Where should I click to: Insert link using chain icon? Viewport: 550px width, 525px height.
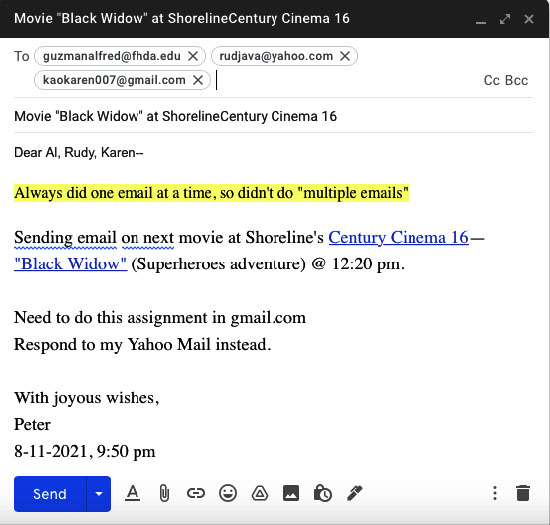pos(196,493)
